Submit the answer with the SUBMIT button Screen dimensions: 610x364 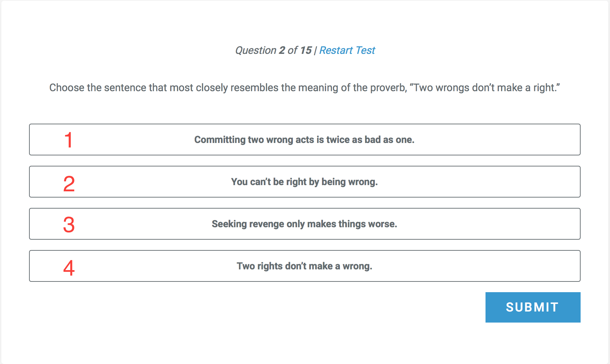[533, 307]
